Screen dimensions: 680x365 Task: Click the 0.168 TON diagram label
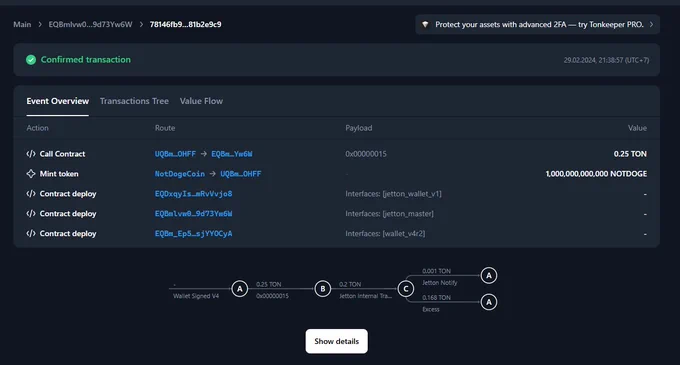[436, 298]
